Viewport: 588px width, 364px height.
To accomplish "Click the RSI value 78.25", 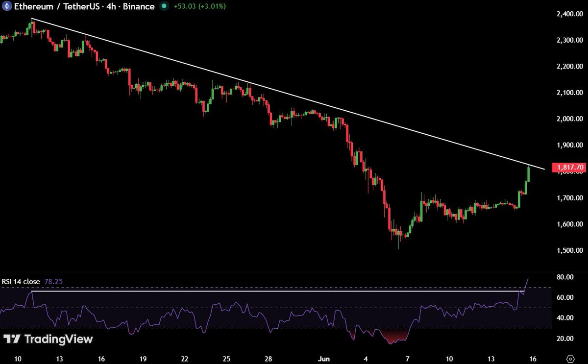I will click(x=53, y=282).
